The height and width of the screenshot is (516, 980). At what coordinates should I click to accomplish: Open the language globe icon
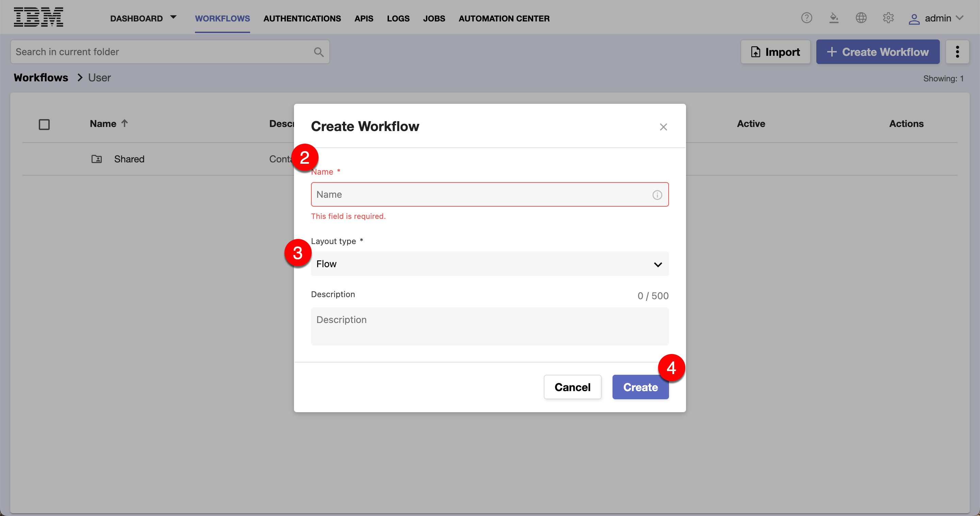click(x=861, y=18)
